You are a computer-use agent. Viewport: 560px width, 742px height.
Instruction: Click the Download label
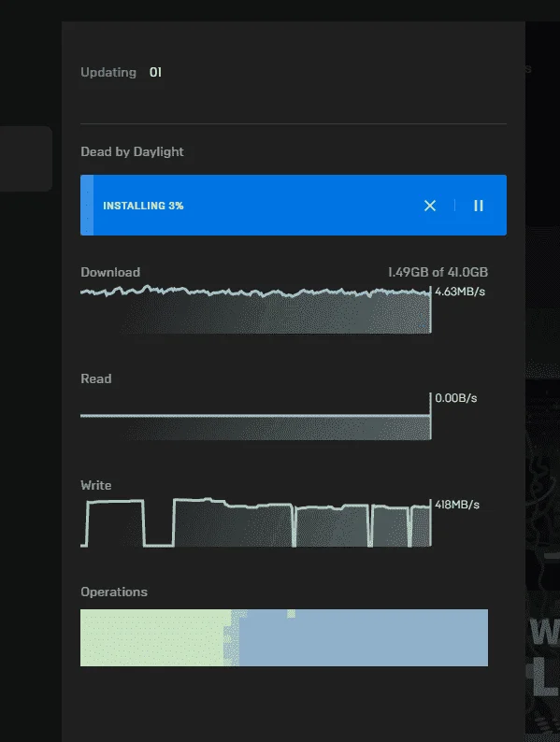pos(110,272)
